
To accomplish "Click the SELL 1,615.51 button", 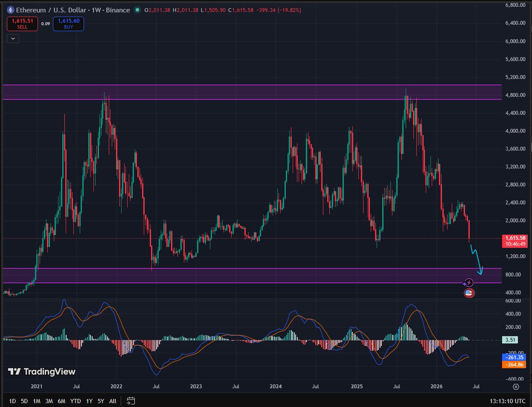I will 22,24.
